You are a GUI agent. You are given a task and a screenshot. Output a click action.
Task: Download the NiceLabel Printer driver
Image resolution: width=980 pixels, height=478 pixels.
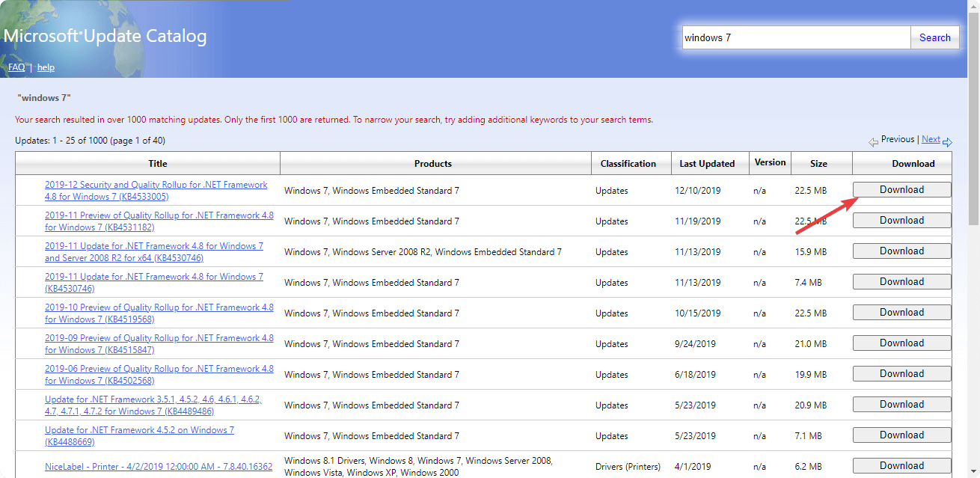coord(902,466)
